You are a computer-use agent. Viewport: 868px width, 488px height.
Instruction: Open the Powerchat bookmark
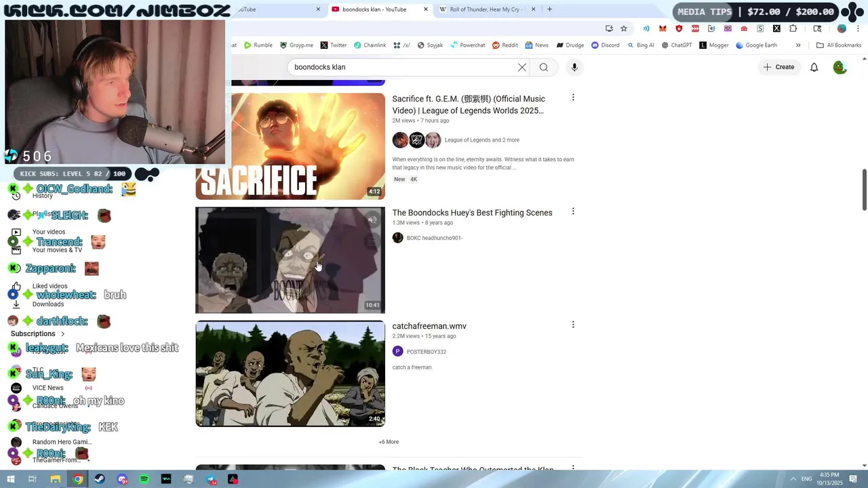click(x=468, y=45)
